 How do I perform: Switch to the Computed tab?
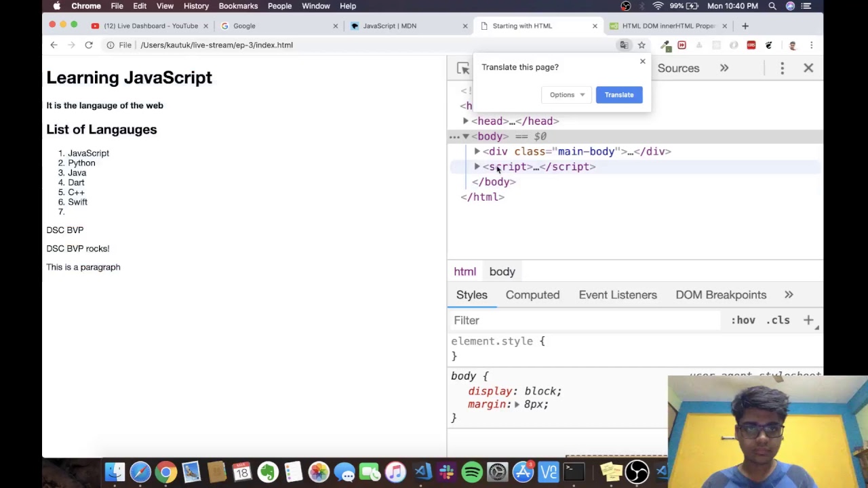(x=532, y=295)
